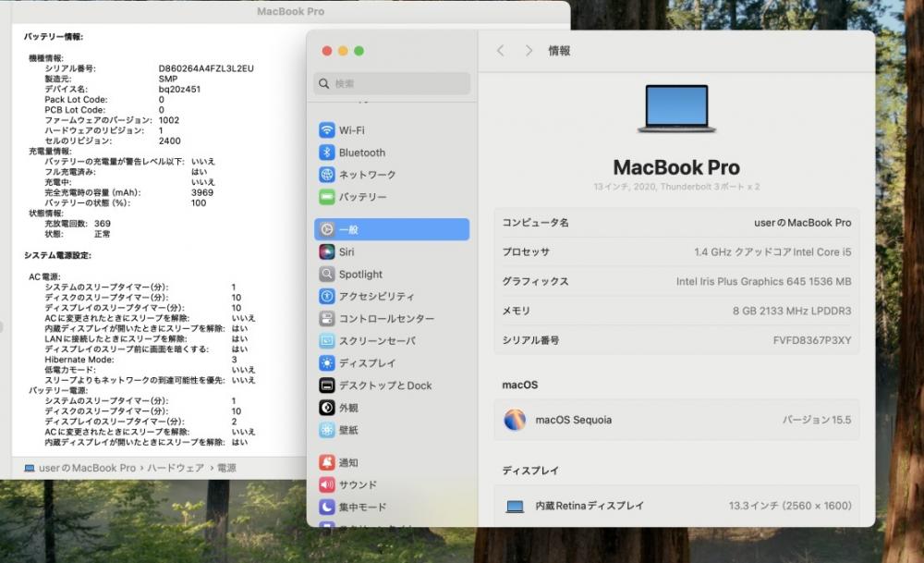Click the cell revision value 2400
924x563 pixels.
pos(170,141)
